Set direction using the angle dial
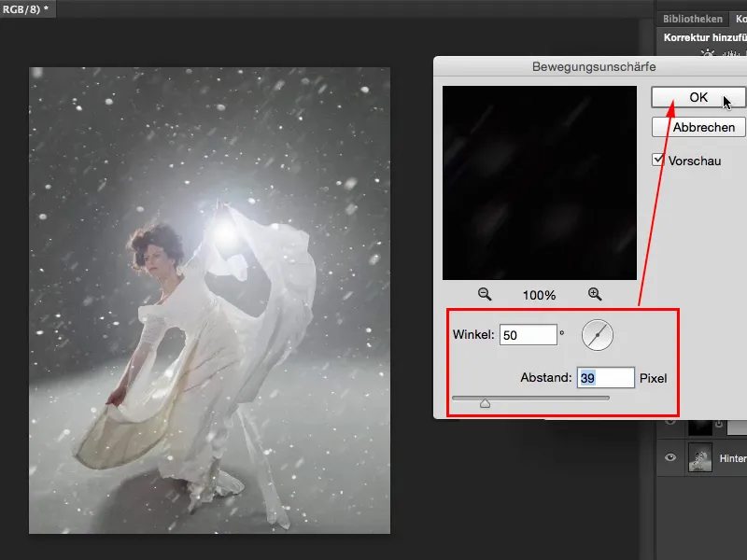 coord(597,335)
